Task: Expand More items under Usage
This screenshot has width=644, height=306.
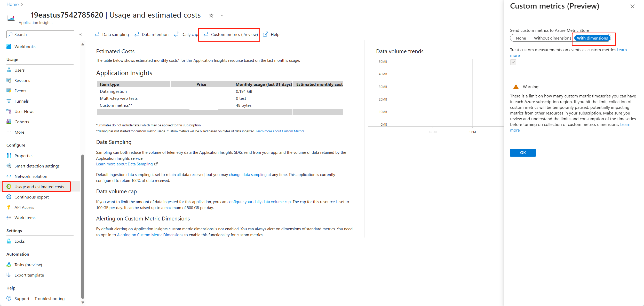Action: click(x=19, y=132)
